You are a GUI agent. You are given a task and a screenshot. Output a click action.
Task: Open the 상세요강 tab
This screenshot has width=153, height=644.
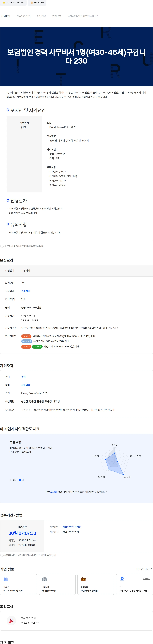[x=6, y=16]
